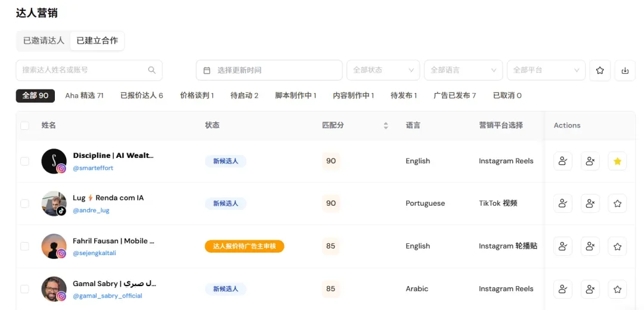Select the 广告已发布 7 filter
The image size is (644, 310).
454,95
